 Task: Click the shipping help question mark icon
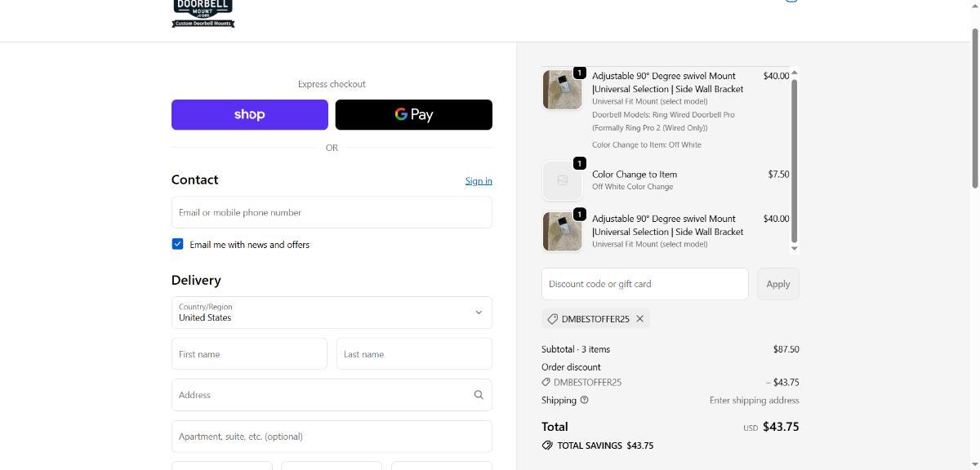(584, 400)
